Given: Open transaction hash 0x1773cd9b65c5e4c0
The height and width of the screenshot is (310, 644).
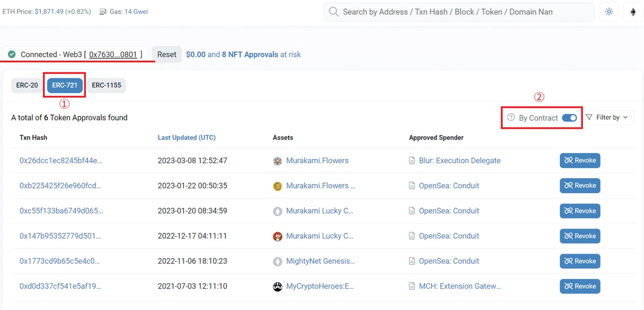Looking at the screenshot, I should click(x=60, y=261).
